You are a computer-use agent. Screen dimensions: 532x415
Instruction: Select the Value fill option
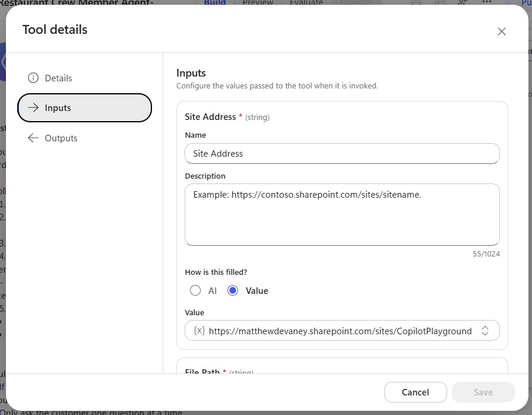tap(233, 290)
